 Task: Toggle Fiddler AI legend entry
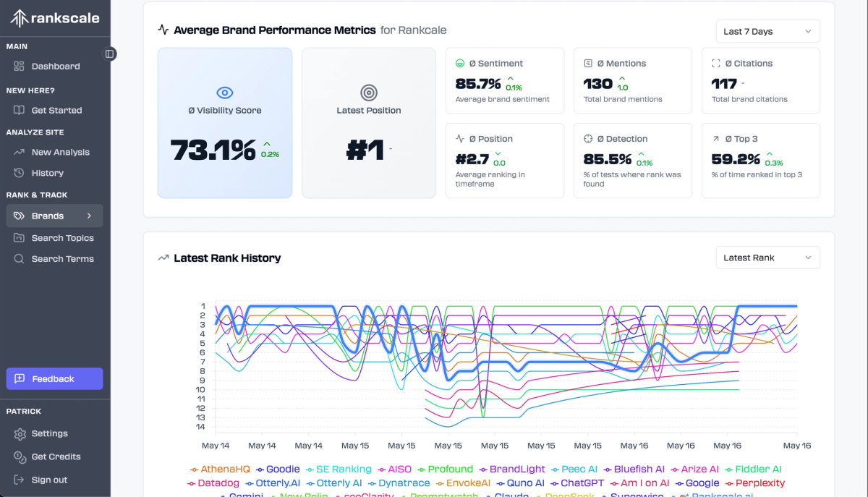pyautogui.click(x=752, y=470)
